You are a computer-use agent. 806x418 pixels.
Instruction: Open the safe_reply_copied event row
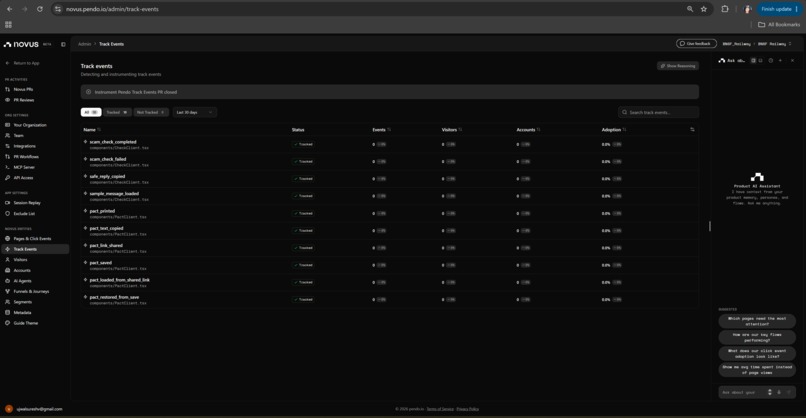coord(390,179)
